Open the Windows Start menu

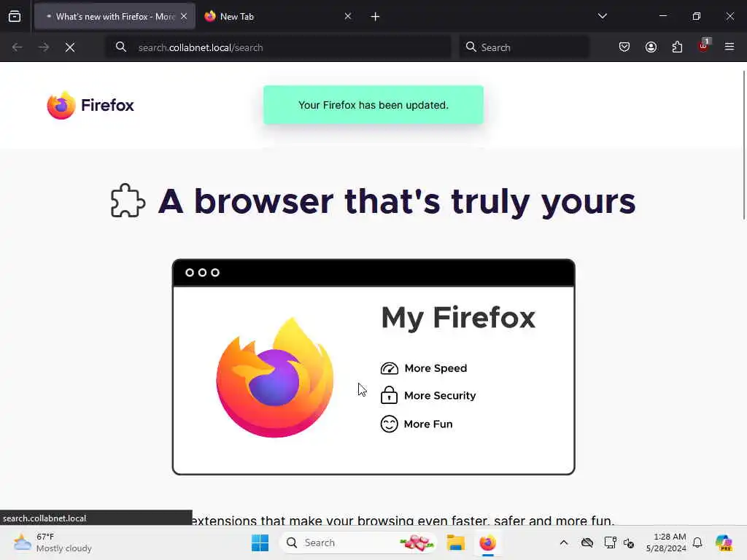click(x=260, y=542)
